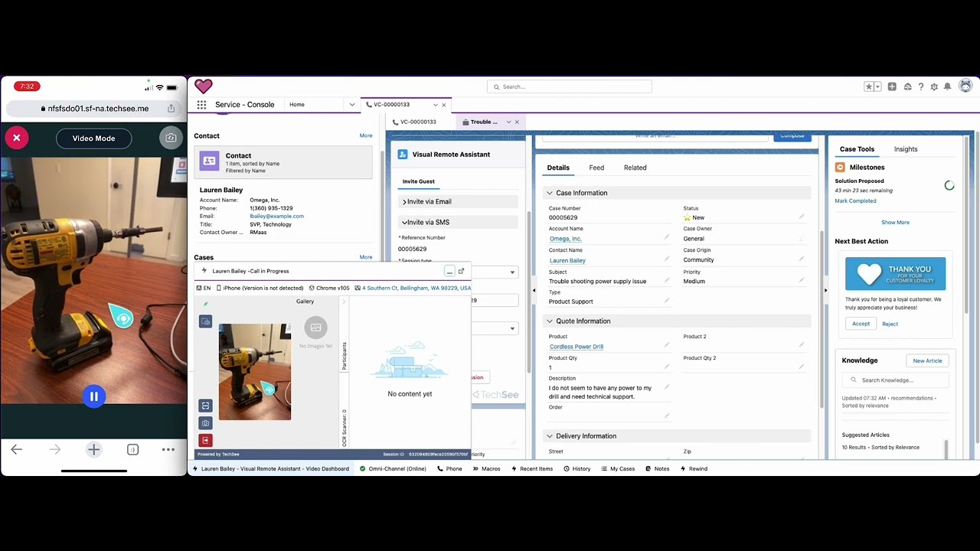Screen dimensions: 980x551
Task: Open the Macros utility item
Action: pyautogui.click(x=486, y=468)
